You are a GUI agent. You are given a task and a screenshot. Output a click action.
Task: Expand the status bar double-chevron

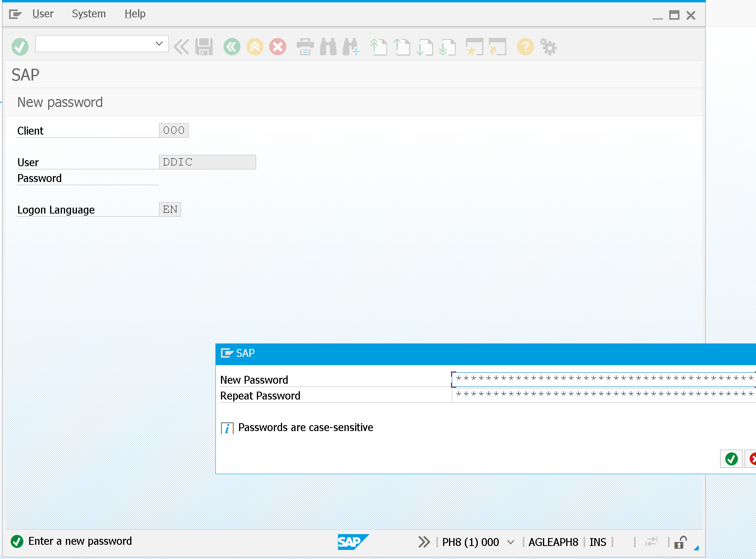424,542
